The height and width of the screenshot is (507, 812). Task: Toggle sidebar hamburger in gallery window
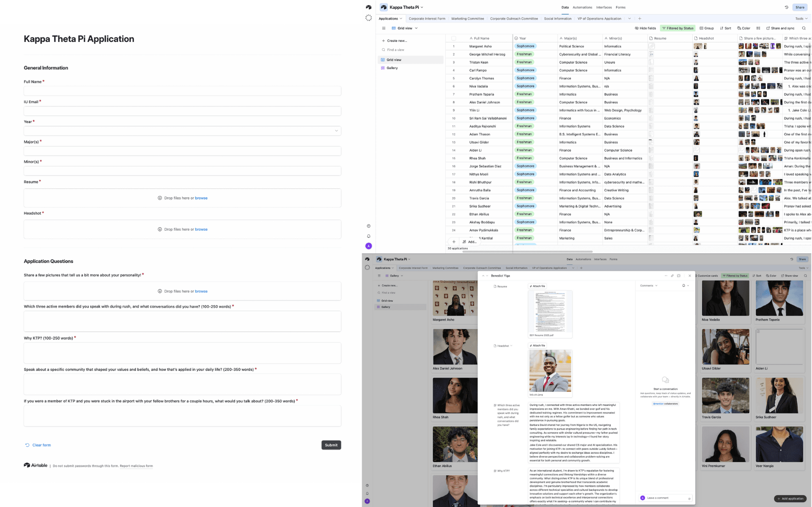(379, 276)
